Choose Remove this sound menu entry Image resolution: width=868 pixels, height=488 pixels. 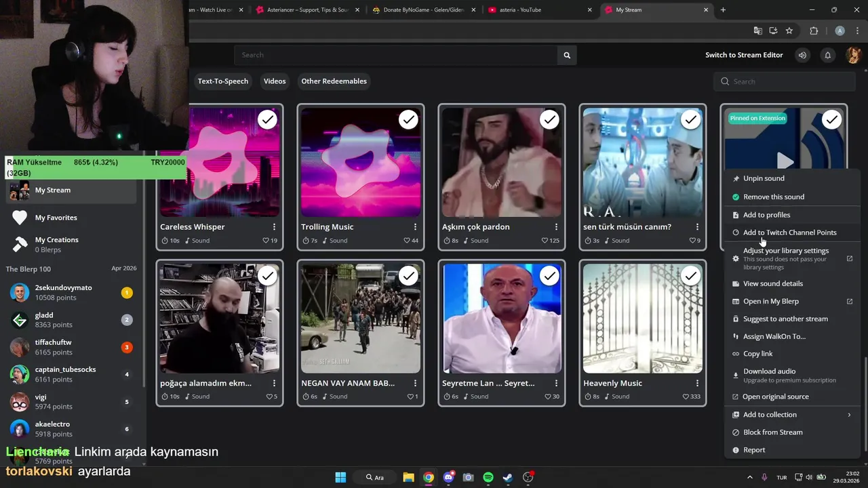[792, 197]
